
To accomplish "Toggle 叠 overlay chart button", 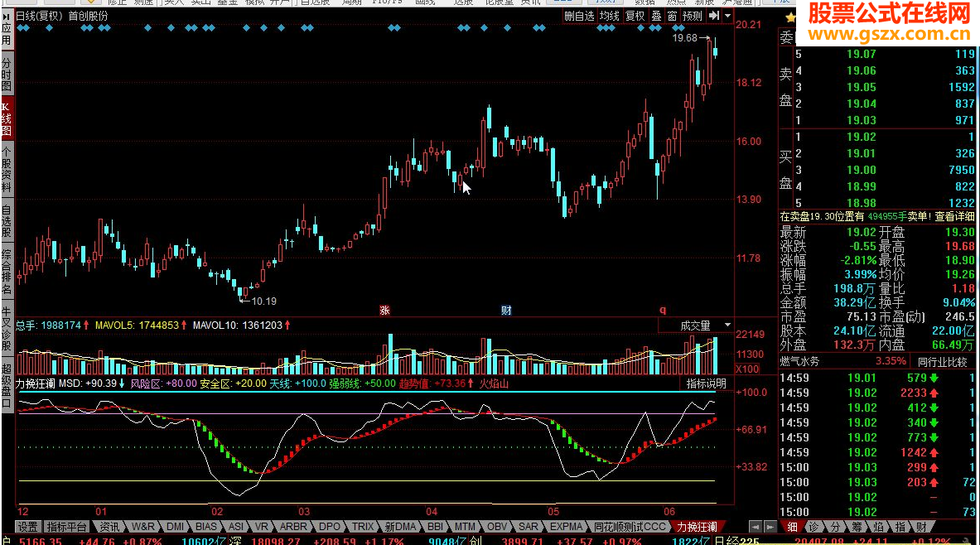I will [x=656, y=16].
